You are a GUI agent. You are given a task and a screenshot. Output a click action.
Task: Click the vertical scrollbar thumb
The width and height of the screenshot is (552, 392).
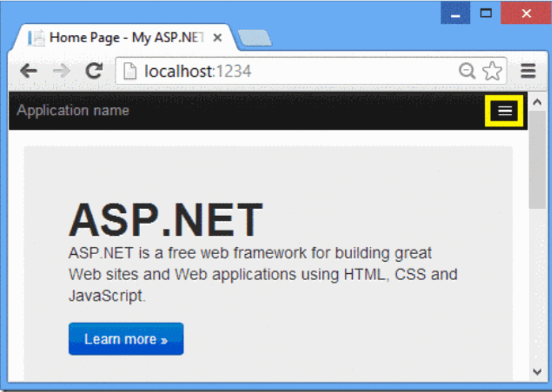click(x=537, y=159)
